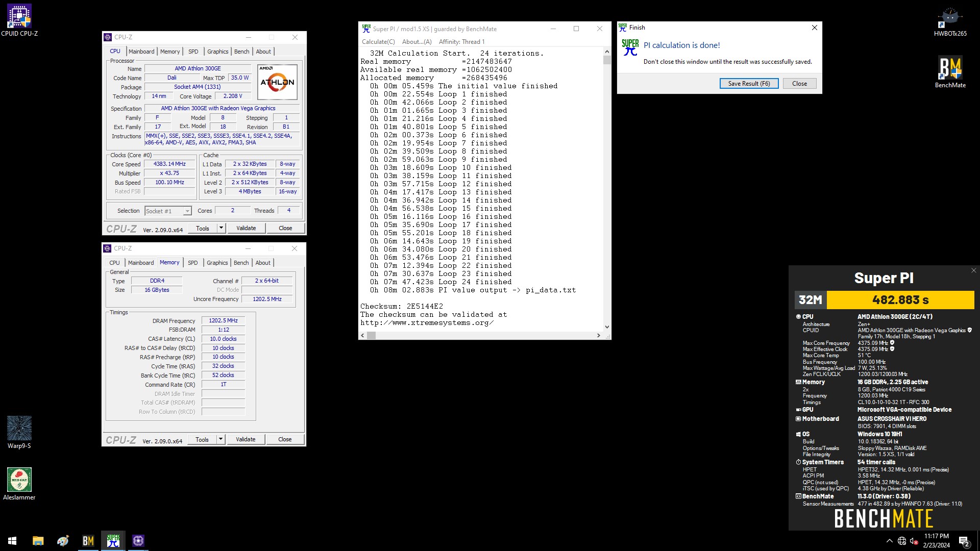Click the muted volume tray icon
The width and height of the screenshot is (980, 551).
click(914, 541)
